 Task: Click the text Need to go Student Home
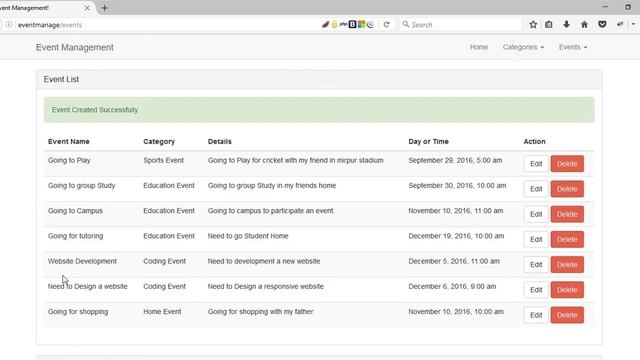[x=248, y=236]
